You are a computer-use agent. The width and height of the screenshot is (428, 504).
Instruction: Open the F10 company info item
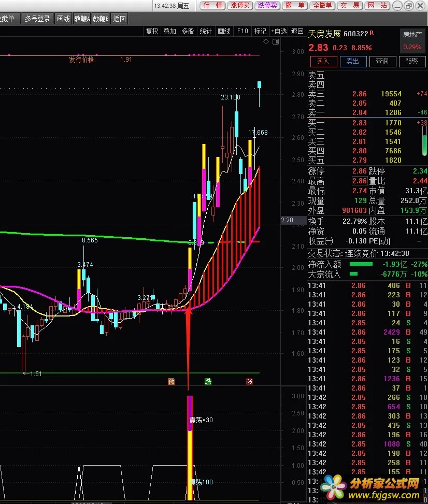[x=242, y=31]
